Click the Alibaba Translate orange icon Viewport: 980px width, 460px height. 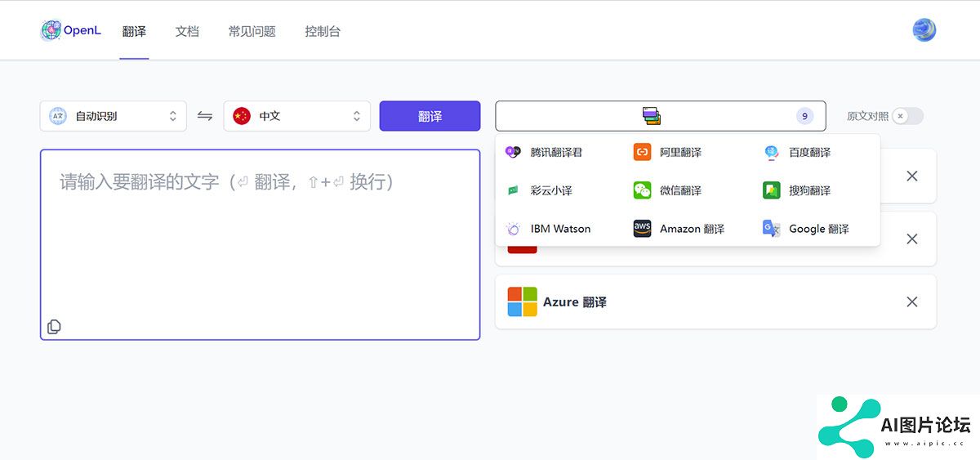pyautogui.click(x=643, y=152)
